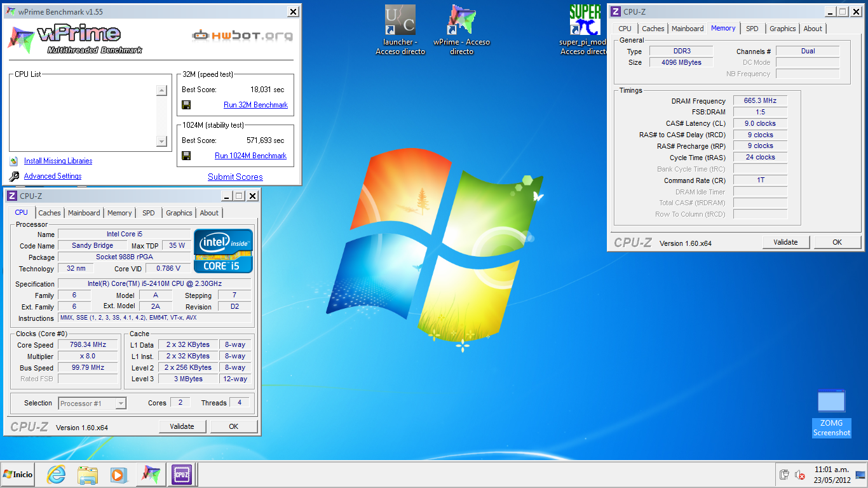
Task: Click Run 1024M Benchmark link
Action: pyautogui.click(x=251, y=156)
